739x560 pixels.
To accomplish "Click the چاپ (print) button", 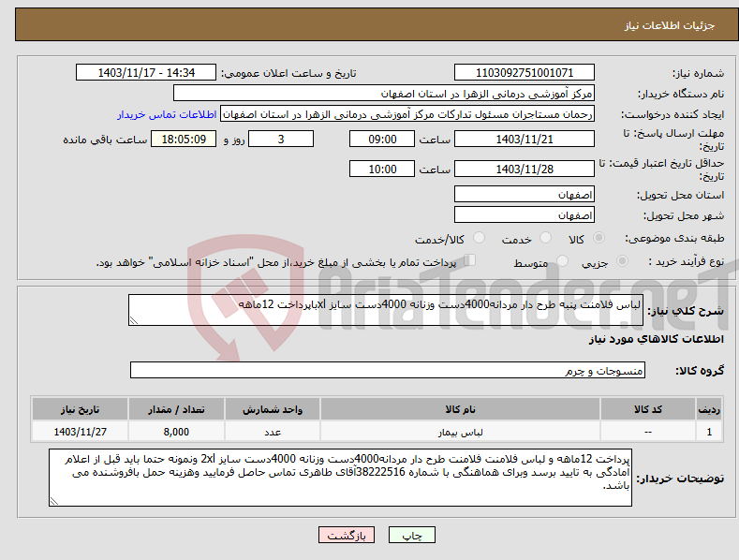I will [411, 535].
